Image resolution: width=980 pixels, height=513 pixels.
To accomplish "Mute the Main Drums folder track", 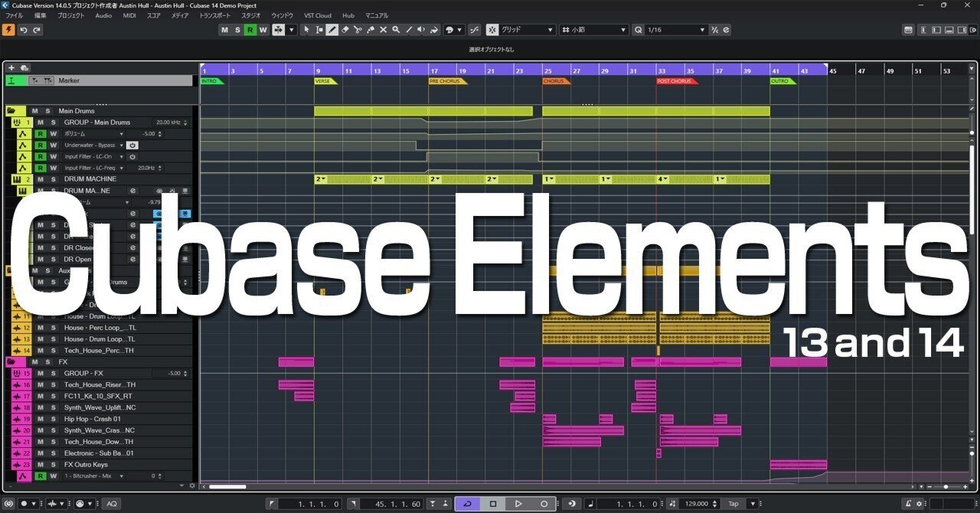I will point(35,111).
